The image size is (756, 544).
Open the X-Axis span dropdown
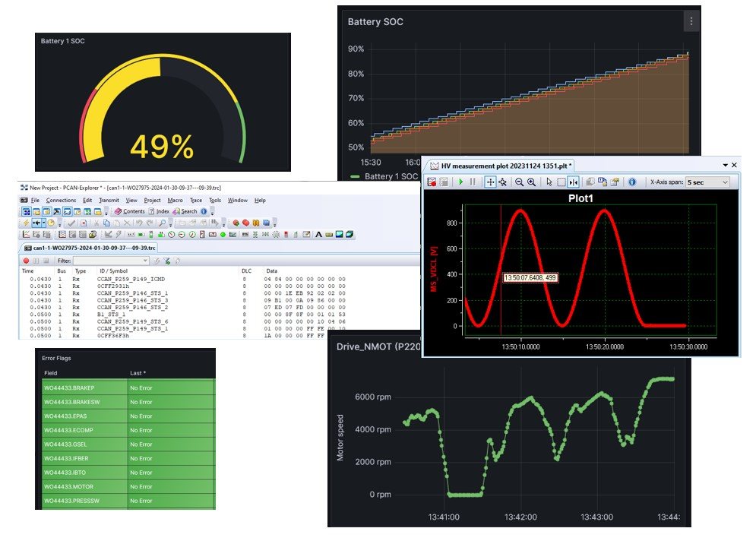707,182
